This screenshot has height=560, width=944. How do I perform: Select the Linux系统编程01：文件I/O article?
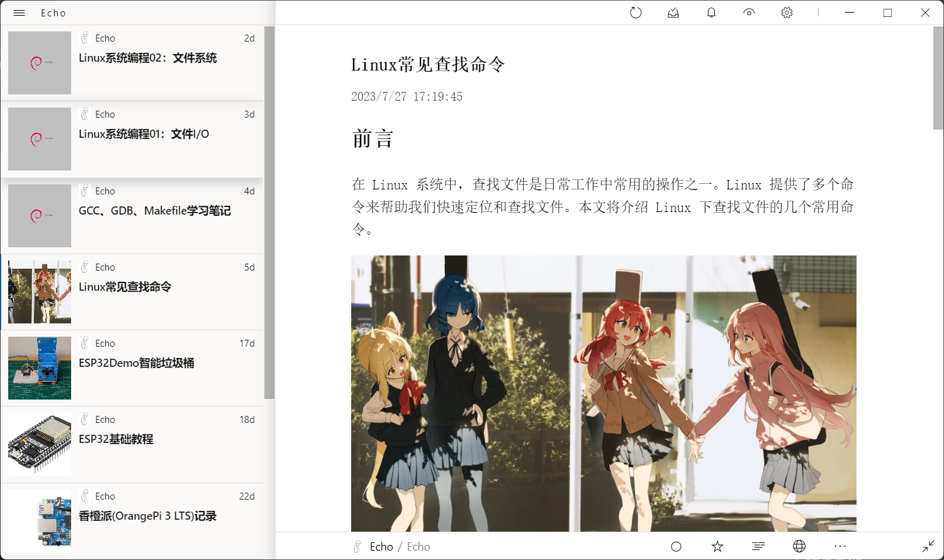pos(143,134)
